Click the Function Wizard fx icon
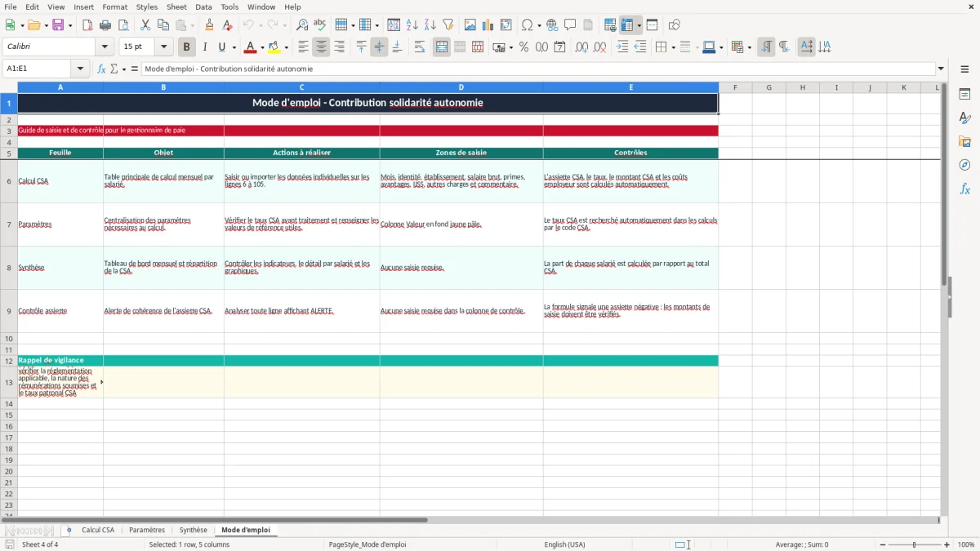Image resolution: width=980 pixels, height=551 pixels. tap(101, 69)
